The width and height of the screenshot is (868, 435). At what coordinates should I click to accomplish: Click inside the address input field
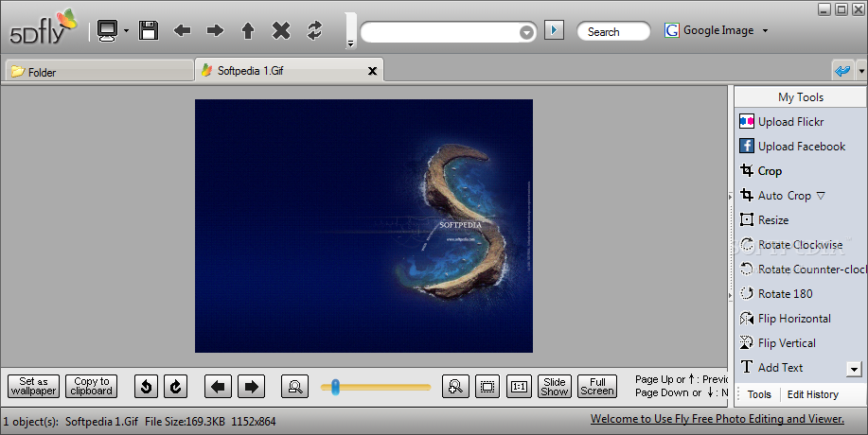point(440,32)
